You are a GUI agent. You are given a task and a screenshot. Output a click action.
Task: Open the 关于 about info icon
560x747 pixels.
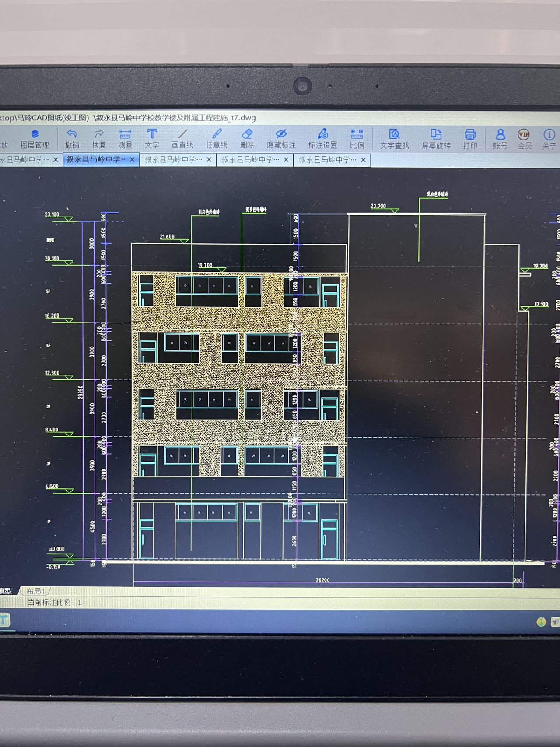coord(549,139)
